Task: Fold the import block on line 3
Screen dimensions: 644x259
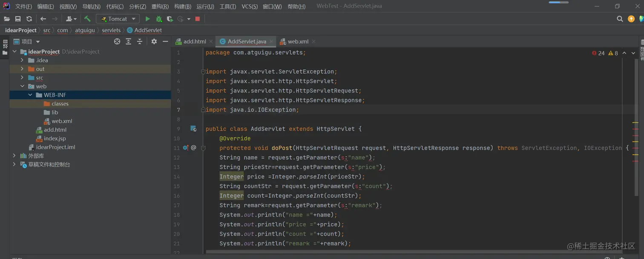Action: tap(203, 72)
